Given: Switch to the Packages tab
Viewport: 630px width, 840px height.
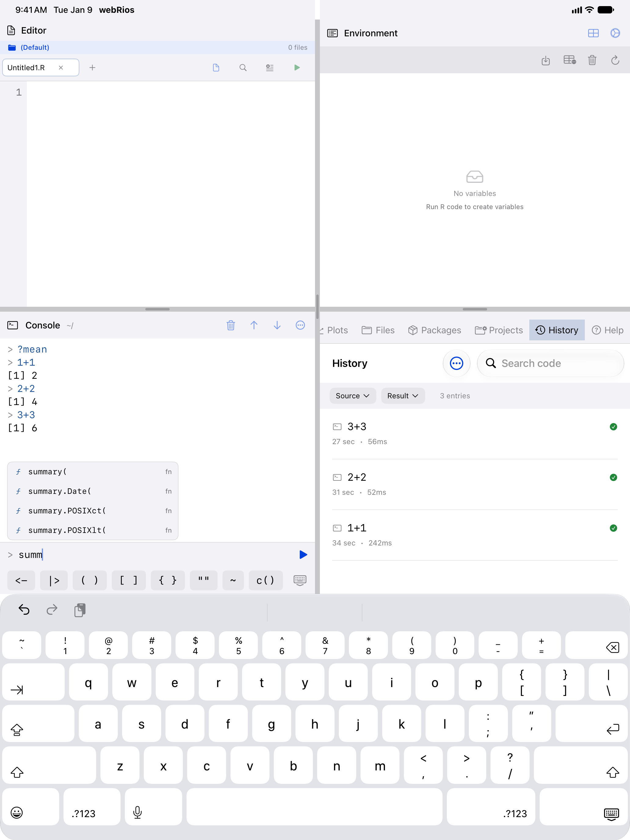Looking at the screenshot, I should pyautogui.click(x=434, y=330).
